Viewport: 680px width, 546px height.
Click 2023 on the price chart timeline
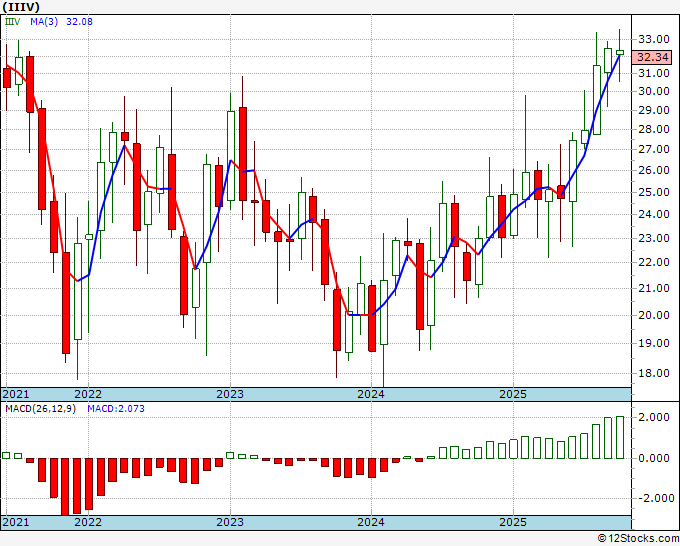[x=230, y=394]
